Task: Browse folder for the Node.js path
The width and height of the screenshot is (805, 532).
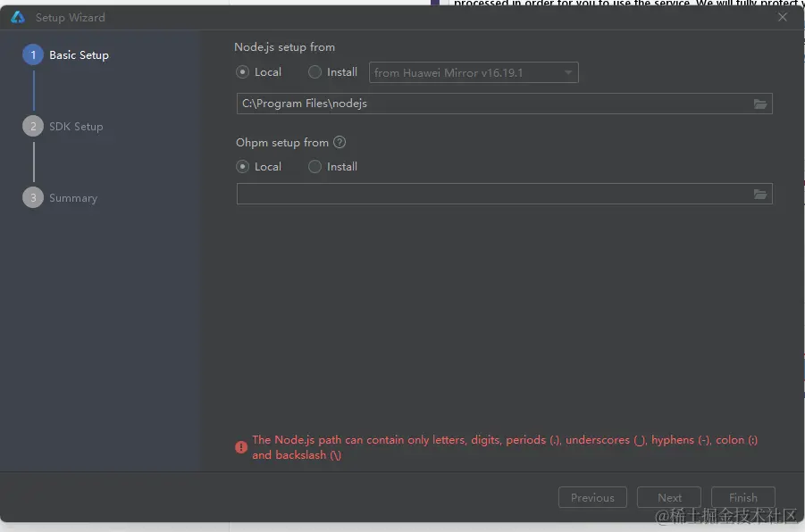Action: point(760,104)
